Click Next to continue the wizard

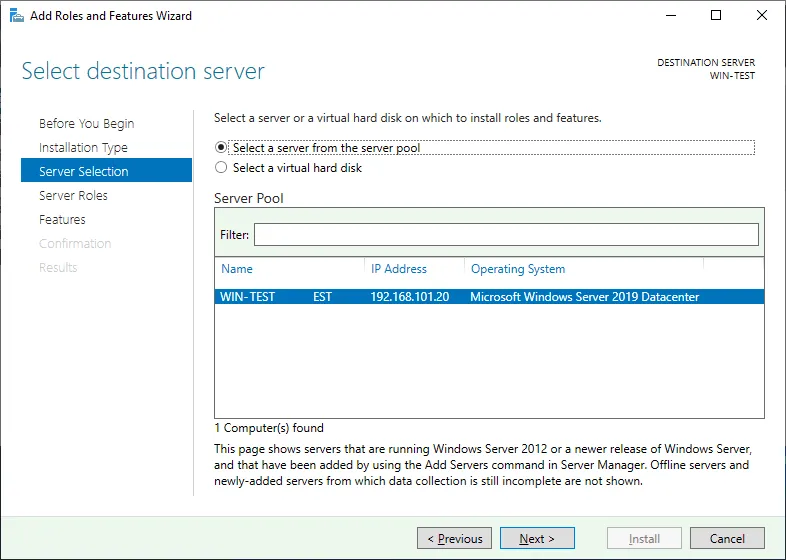pyautogui.click(x=537, y=539)
